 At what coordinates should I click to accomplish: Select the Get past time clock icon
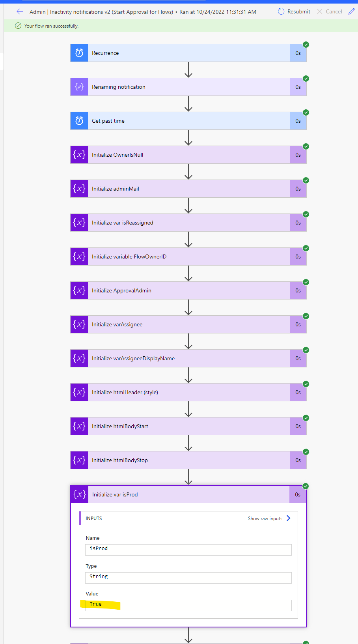pos(79,120)
